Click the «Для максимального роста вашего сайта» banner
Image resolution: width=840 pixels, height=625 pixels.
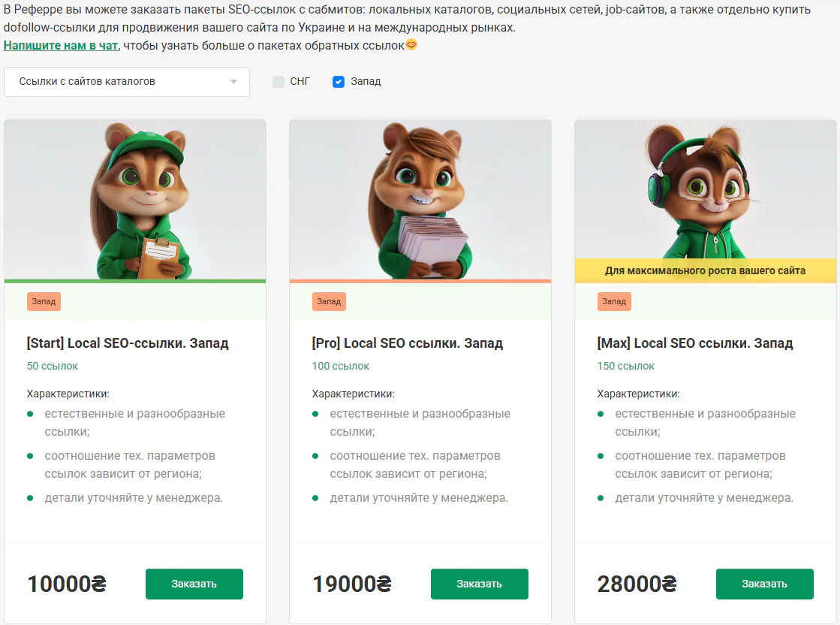pyautogui.click(x=705, y=270)
